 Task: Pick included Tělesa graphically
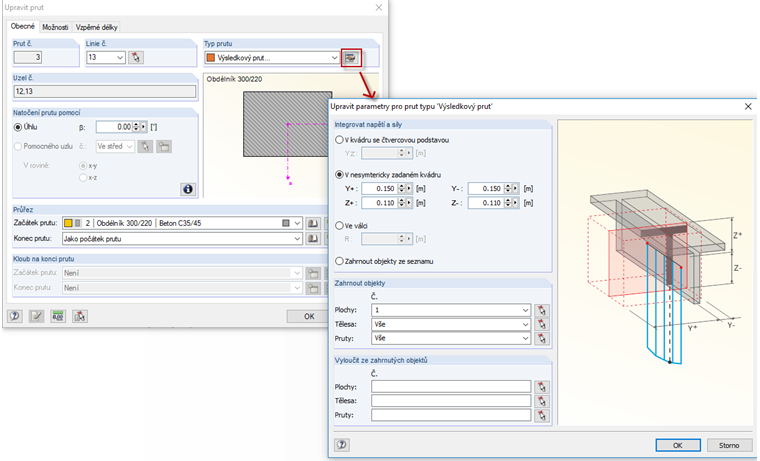542,324
